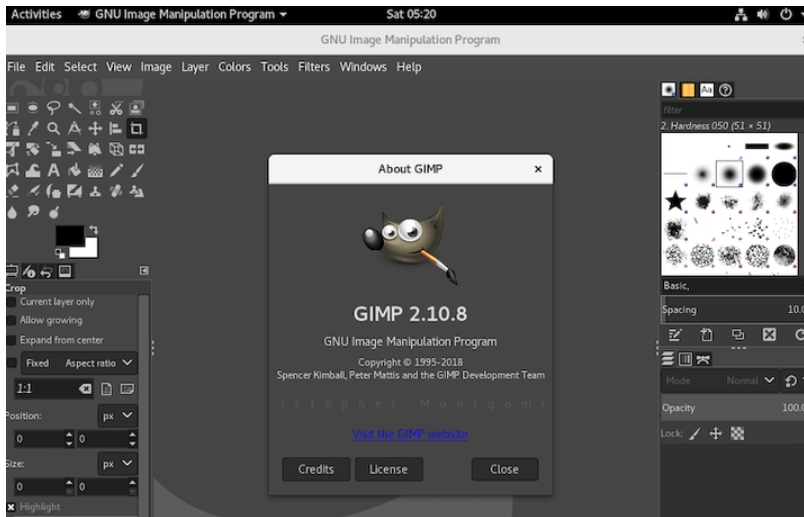Viewport: 804px width, 517px height.
Task: Open the File menu
Action: point(16,67)
